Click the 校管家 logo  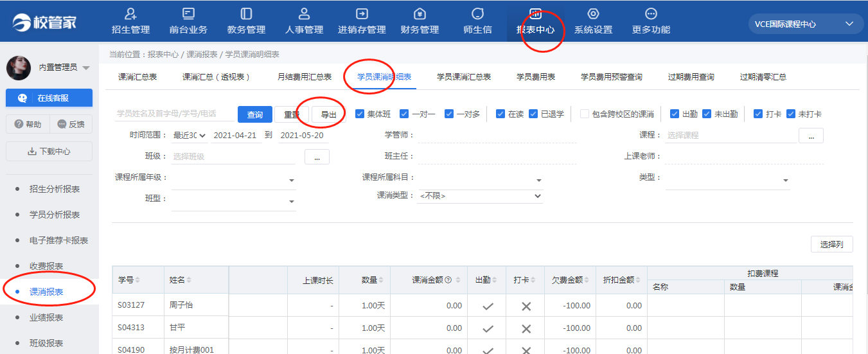(x=44, y=22)
